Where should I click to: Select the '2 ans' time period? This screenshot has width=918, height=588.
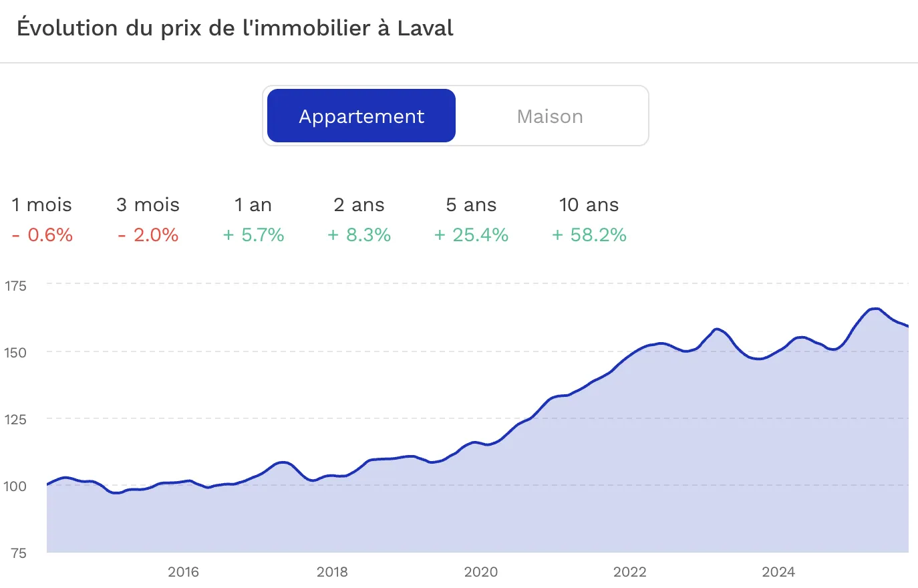click(359, 204)
